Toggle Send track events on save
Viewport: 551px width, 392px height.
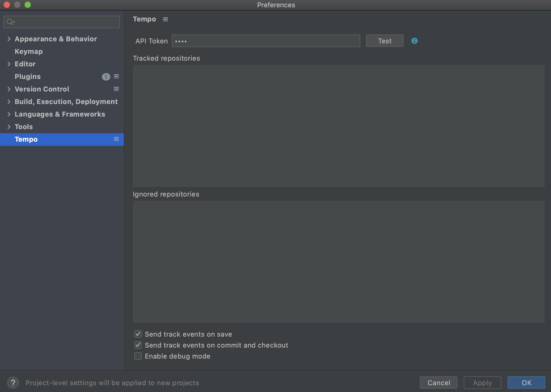point(138,334)
